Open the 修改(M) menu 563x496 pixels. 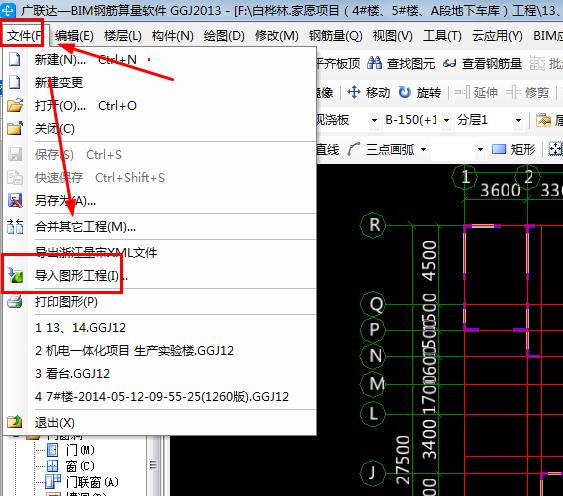point(276,36)
